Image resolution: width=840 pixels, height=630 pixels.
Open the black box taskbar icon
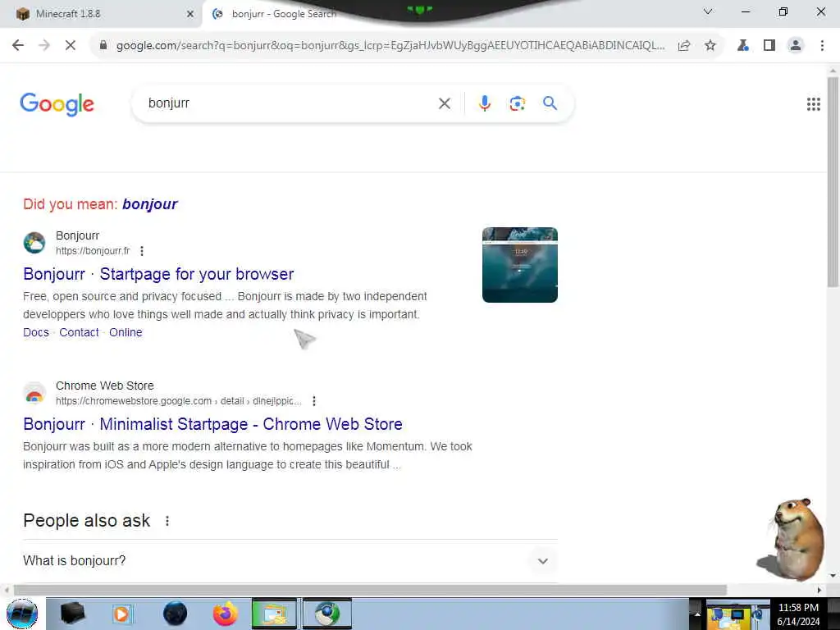(72, 614)
